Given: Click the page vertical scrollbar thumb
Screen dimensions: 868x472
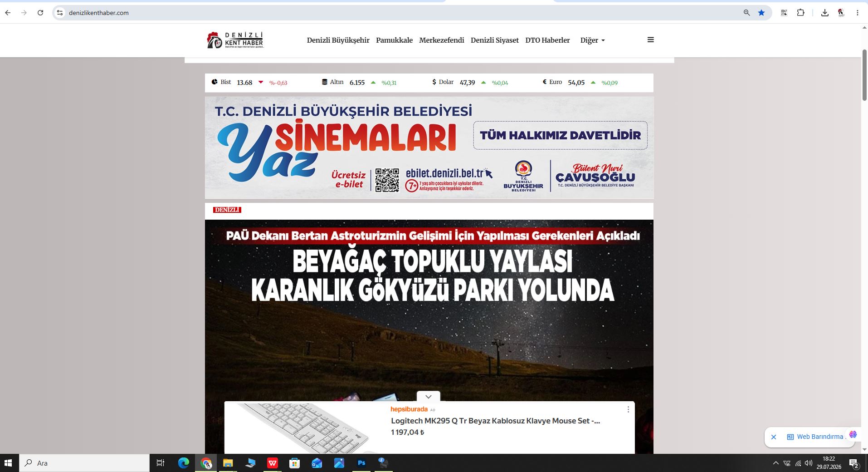Looking at the screenshot, I should point(864,74).
